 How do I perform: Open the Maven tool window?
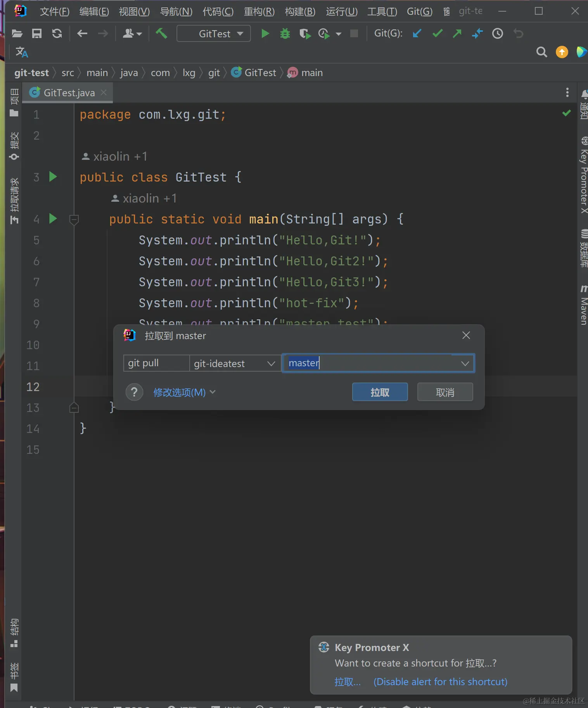pyautogui.click(x=583, y=305)
